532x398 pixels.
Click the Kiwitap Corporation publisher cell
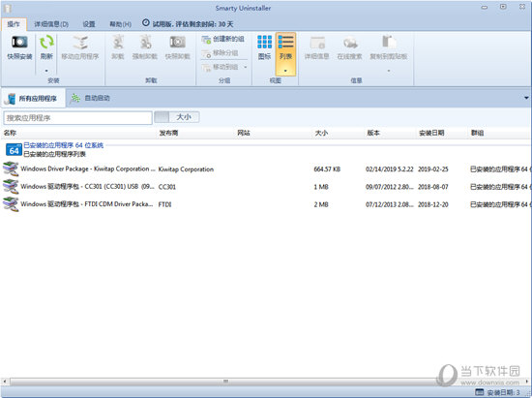[x=186, y=169]
